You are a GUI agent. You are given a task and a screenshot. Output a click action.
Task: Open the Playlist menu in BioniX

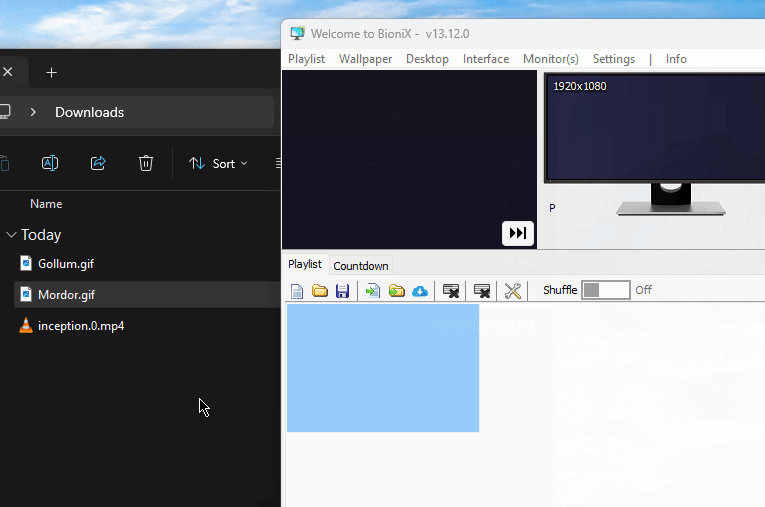306,59
